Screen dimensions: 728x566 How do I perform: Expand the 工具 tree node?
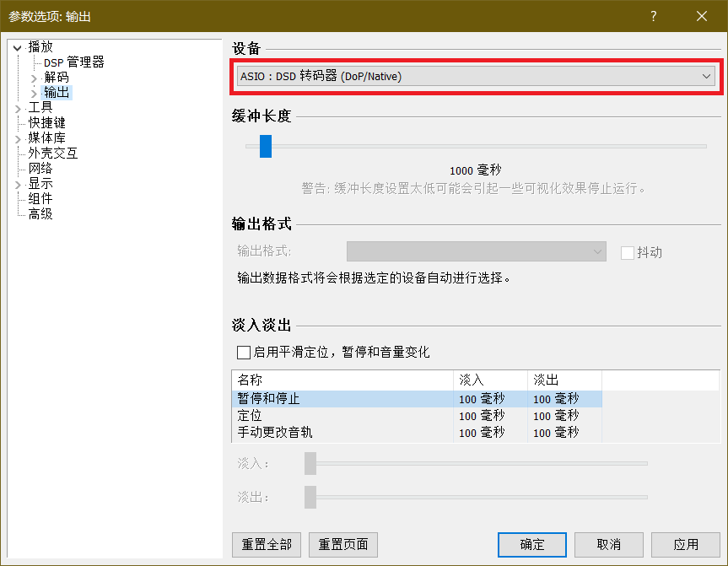pos(18,108)
